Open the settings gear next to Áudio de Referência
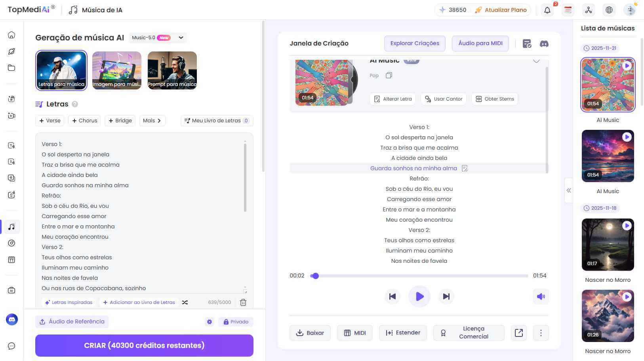The height and width of the screenshot is (361, 644). click(209, 322)
